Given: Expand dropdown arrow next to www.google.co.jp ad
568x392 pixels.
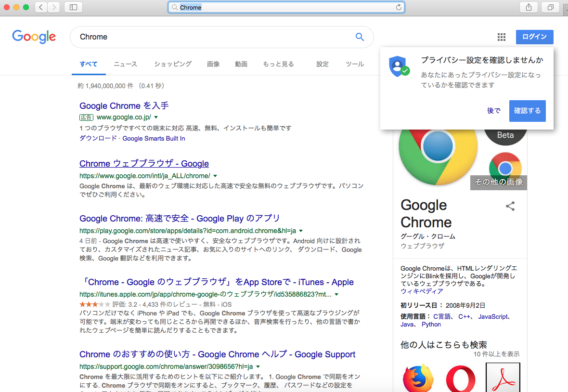Looking at the screenshot, I should coord(156,118).
